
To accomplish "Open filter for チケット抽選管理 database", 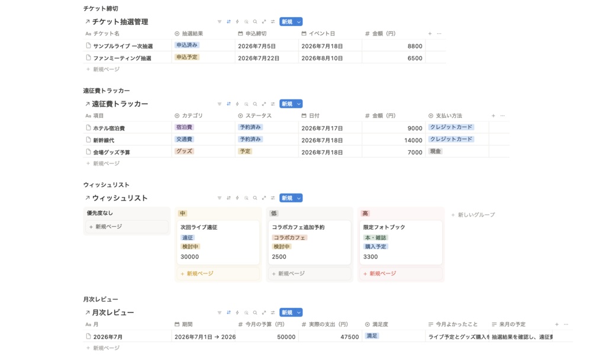I will coord(220,22).
